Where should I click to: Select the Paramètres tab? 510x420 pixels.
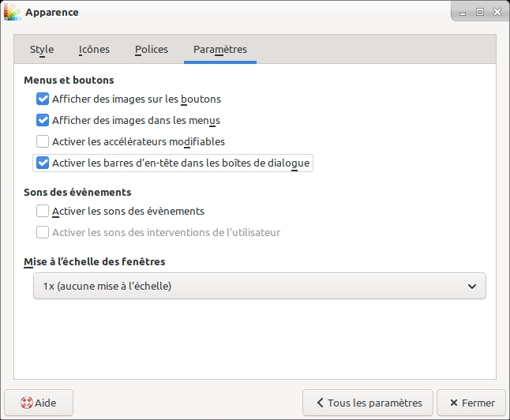(x=220, y=50)
